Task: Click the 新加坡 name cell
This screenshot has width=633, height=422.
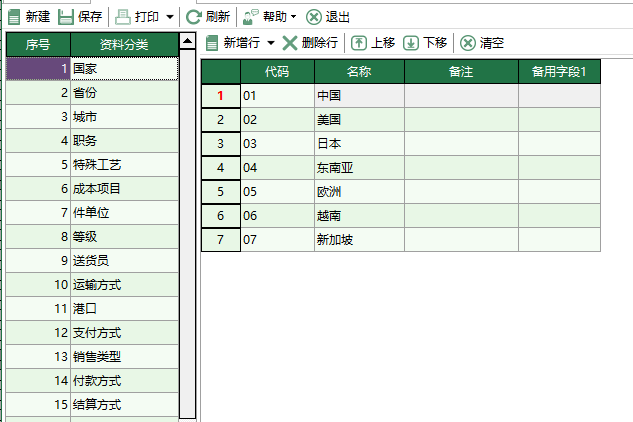Action: 359,239
